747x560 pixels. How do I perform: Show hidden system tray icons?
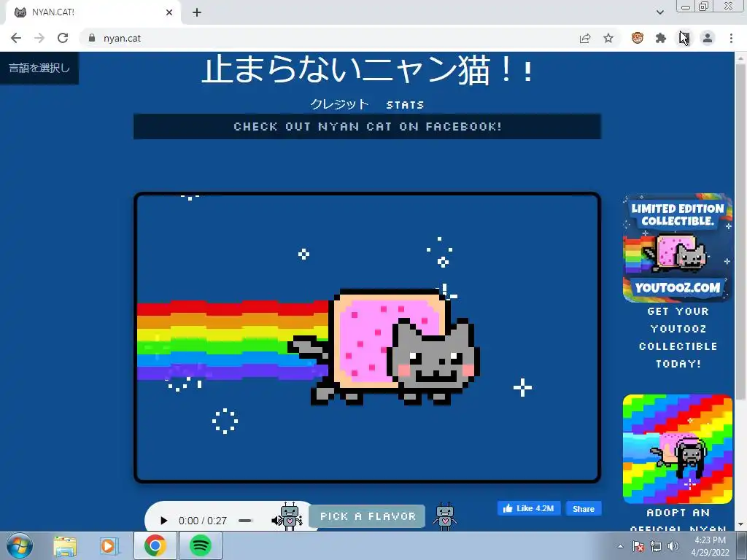coord(620,546)
